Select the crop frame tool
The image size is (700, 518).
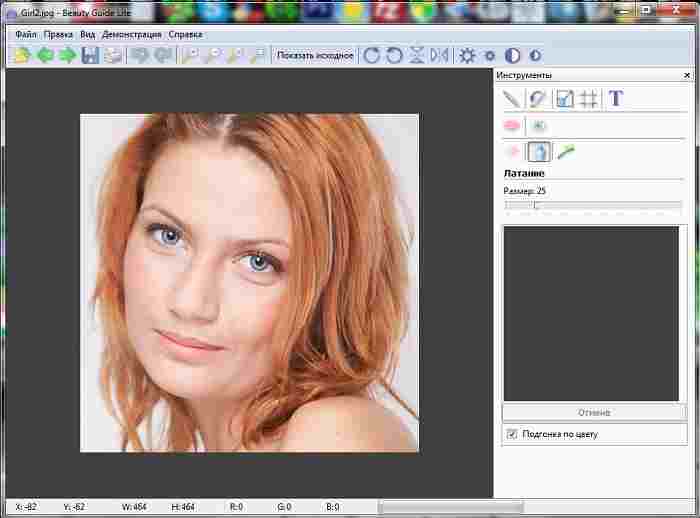tap(564, 99)
